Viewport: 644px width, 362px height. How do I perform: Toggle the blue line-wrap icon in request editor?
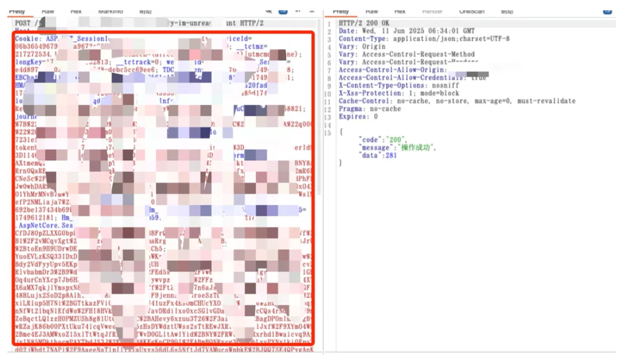(283, 11)
